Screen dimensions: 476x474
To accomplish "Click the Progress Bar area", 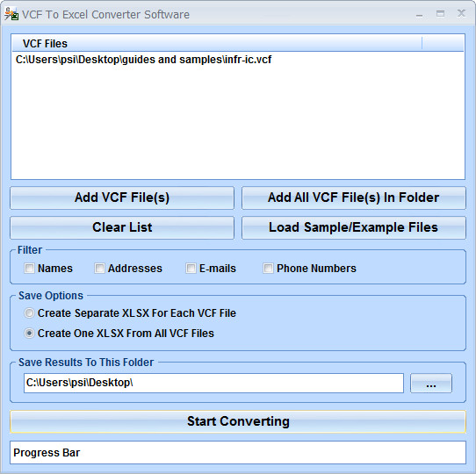I will [238, 452].
